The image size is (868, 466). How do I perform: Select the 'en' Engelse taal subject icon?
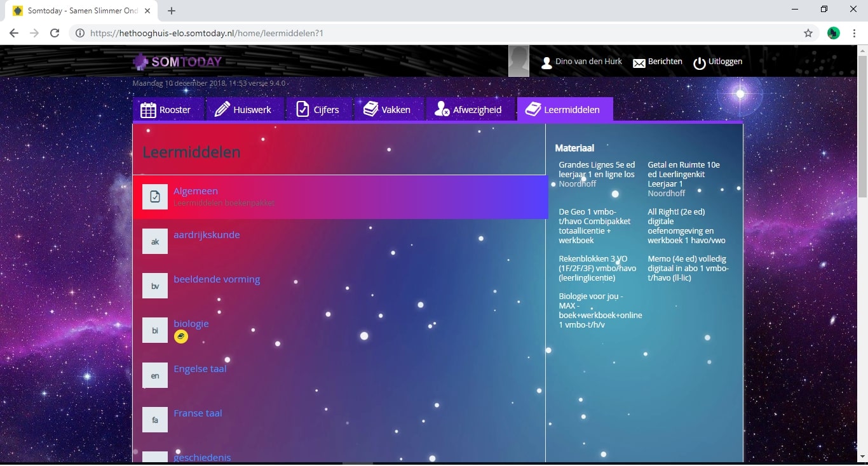[x=154, y=375]
